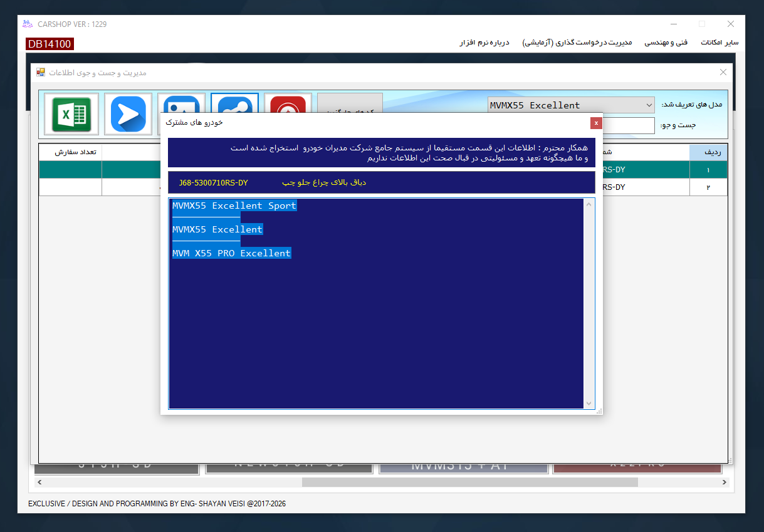Click the footer credit EXCLUSIVE / DESIGN AND PROGRAMMING
The width and height of the screenshot is (764, 532).
pos(157,504)
